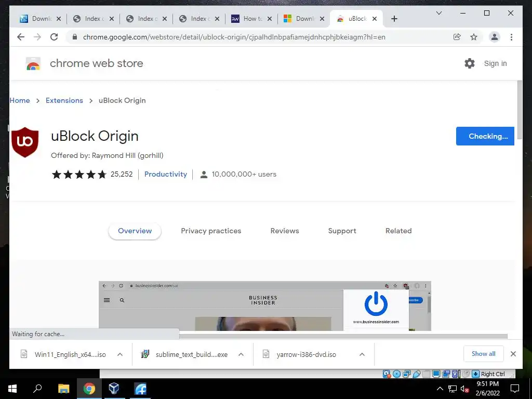Bookmark this tab with star icon
Image resolution: width=532 pixels, height=399 pixels.
474,37
